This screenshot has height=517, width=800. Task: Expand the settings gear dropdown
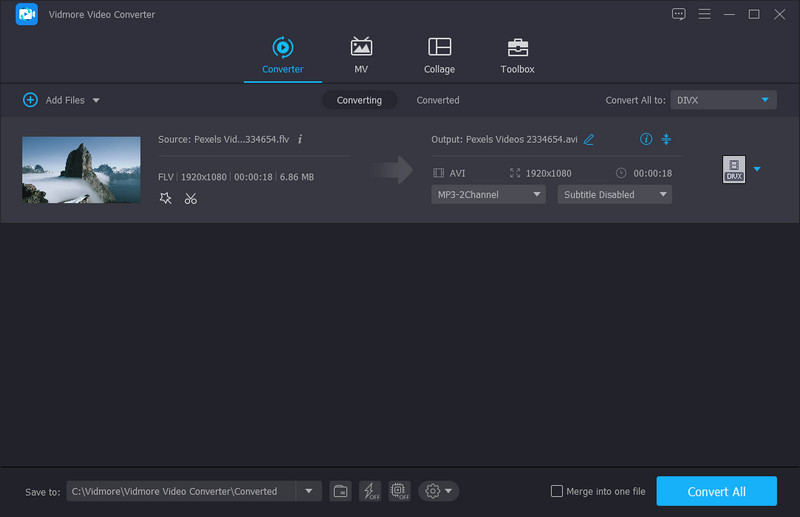pyautogui.click(x=439, y=491)
